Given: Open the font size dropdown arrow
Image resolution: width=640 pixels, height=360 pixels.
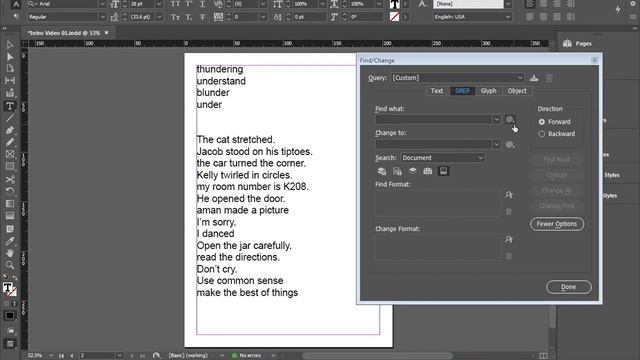Looking at the screenshot, I should [x=159, y=4].
